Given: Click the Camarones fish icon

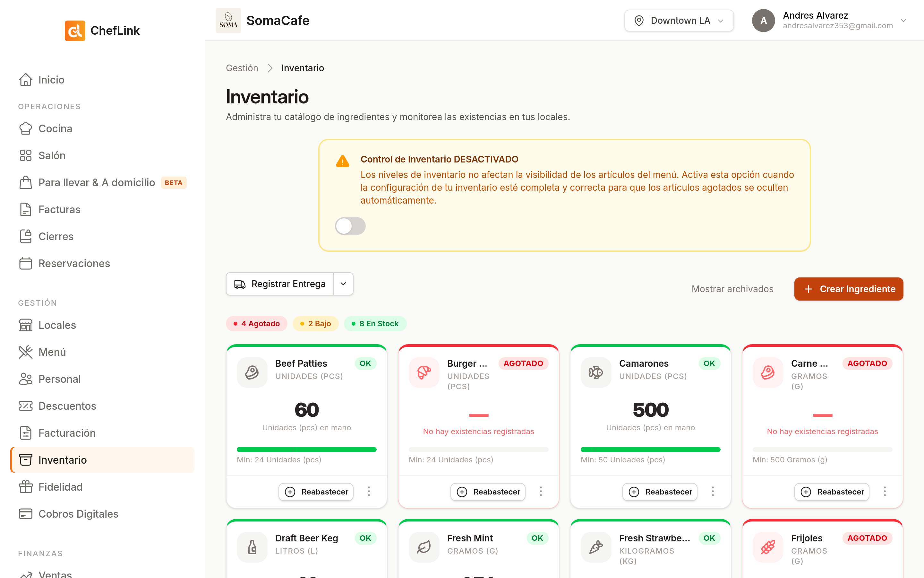Looking at the screenshot, I should click(x=596, y=372).
